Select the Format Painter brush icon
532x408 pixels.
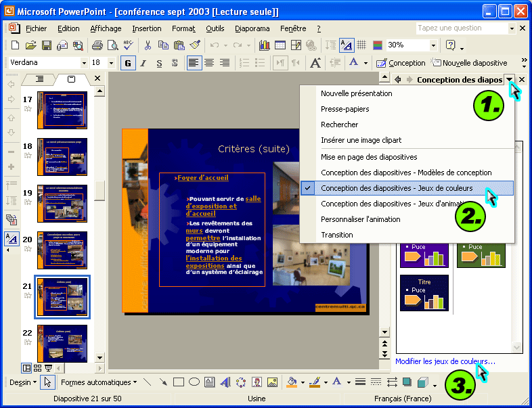point(195,45)
